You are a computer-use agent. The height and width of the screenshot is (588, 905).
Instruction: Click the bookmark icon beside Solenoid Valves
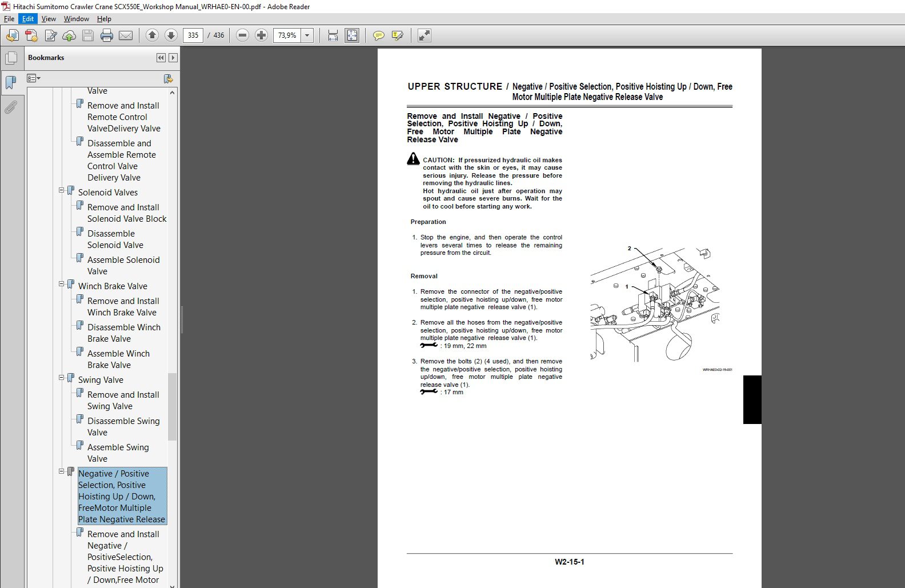71,191
